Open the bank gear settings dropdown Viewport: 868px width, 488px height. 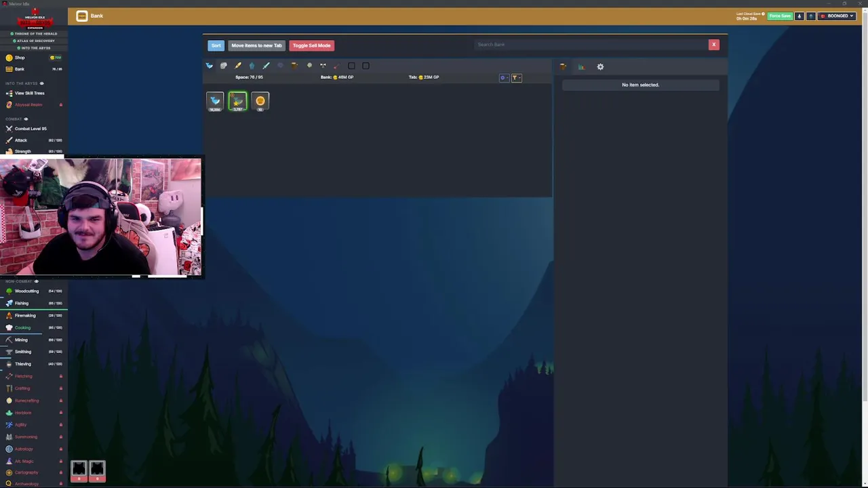(x=503, y=78)
